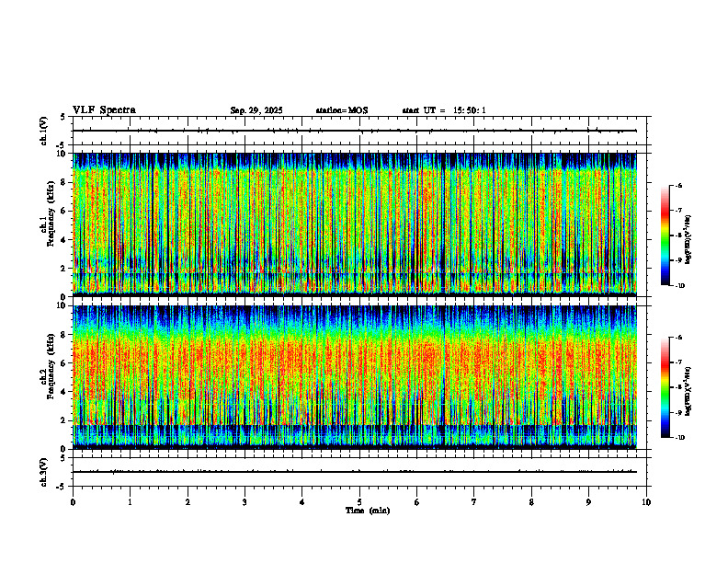This screenshot has height=563, width=728.
Task: Click the "6" tick on ch.2 frequency axis
Action: [64, 363]
